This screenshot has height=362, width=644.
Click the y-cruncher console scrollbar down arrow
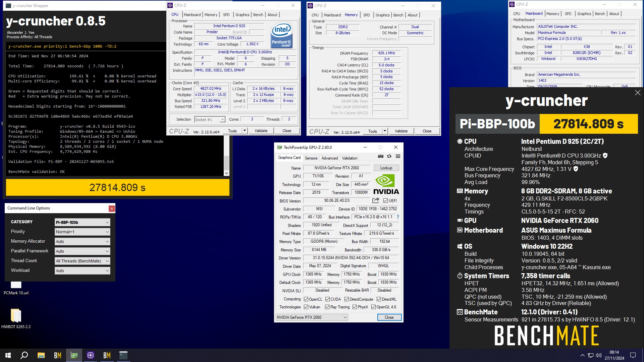pyautogui.click(x=226, y=173)
